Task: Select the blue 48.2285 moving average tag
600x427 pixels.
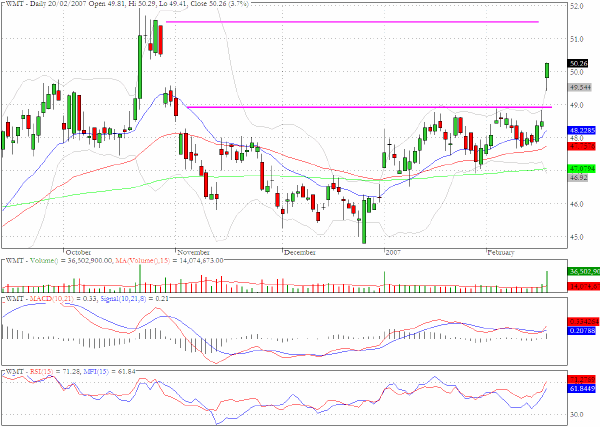Action: pyautogui.click(x=582, y=130)
